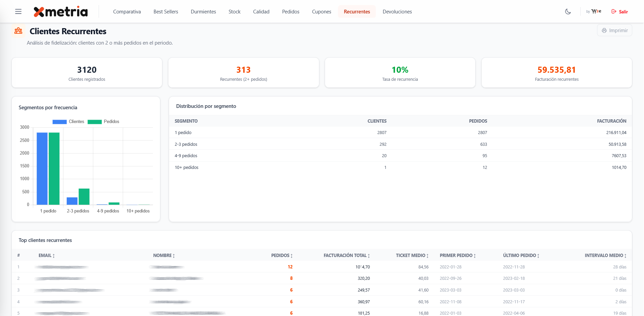Go to the Cupones tab
The width and height of the screenshot is (644, 316).
point(321,12)
